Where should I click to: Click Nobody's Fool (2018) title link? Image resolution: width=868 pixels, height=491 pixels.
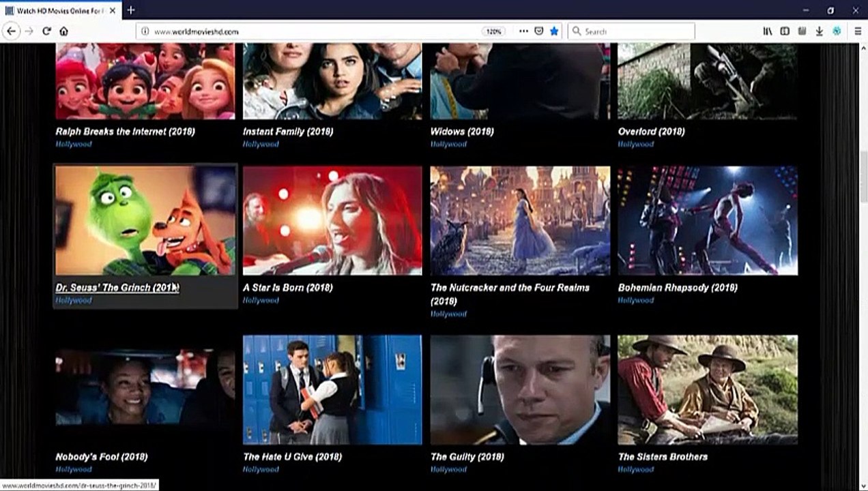tap(102, 456)
